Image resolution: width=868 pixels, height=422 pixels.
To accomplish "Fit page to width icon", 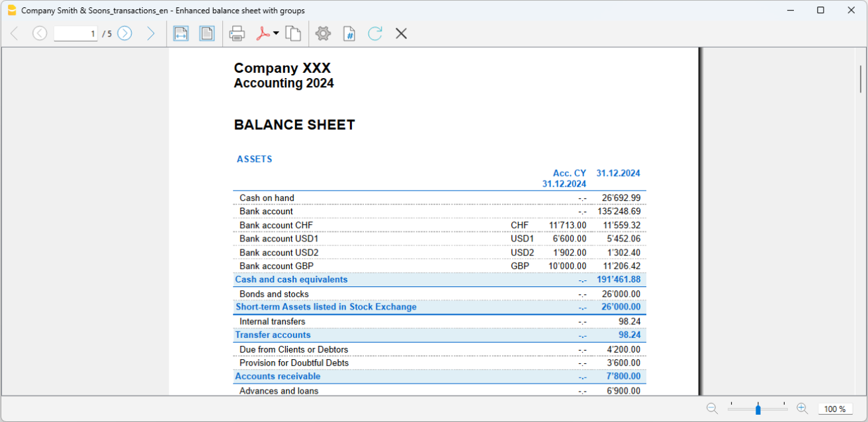I will (x=181, y=33).
